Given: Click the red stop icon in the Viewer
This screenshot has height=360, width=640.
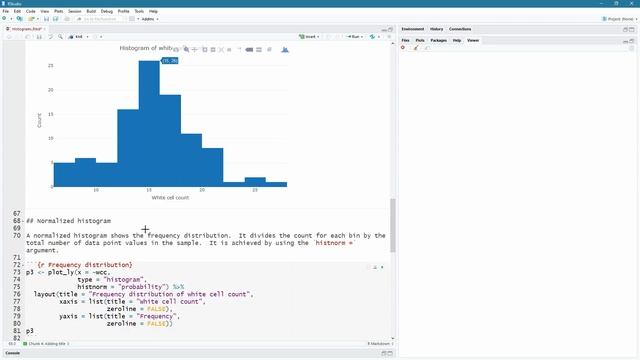Looking at the screenshot, I should pos(403,48).
